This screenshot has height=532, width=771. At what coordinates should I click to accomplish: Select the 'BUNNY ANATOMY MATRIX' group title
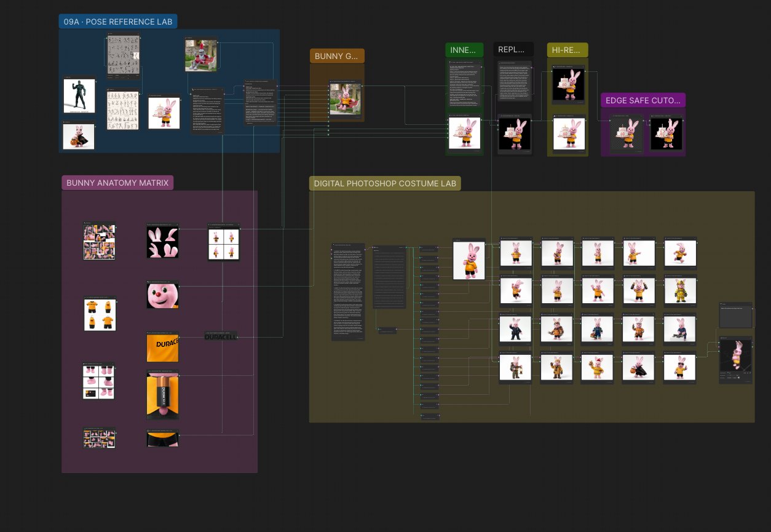[117, 183]
